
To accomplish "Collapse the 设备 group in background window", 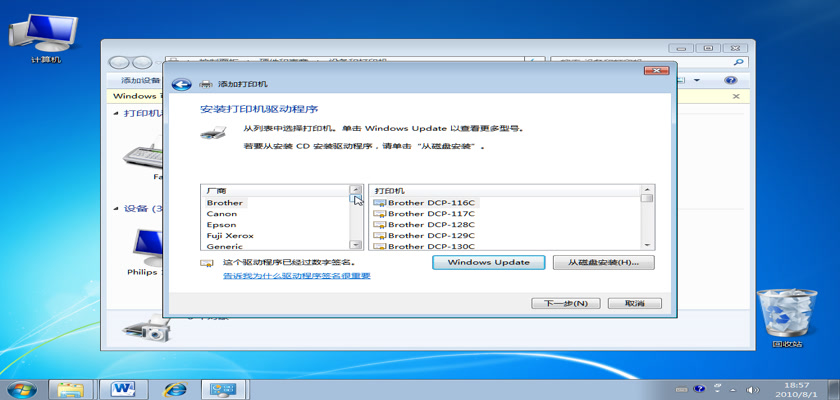I will tap(115, 209).
